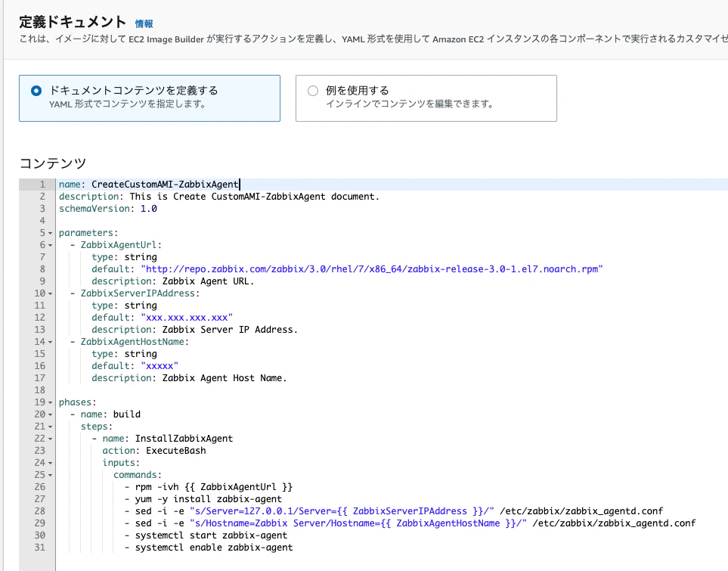Fold the InstallZabbixAgent step on line 22
Screen dimensions: 728x571
[x=50, y=439]
